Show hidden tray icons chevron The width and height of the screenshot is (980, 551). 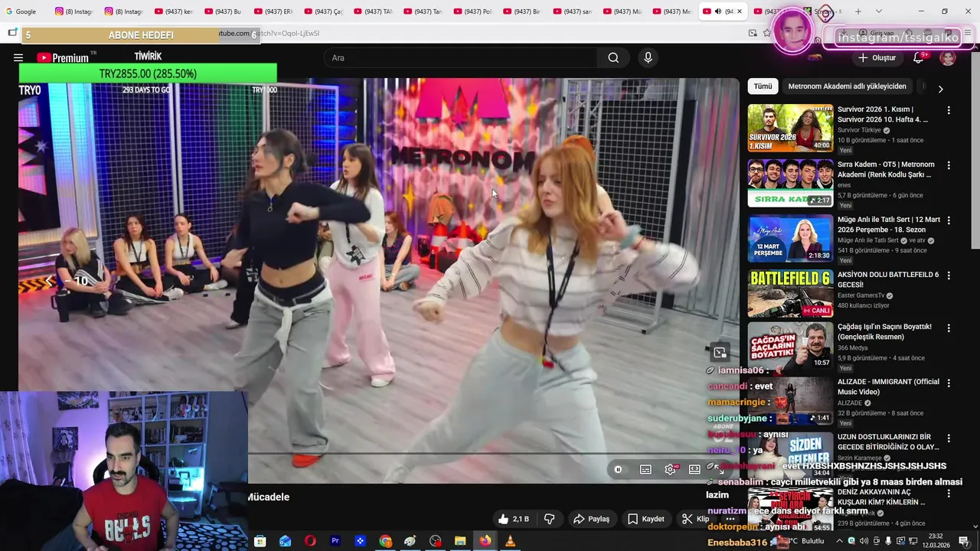(x=839, y=541)
